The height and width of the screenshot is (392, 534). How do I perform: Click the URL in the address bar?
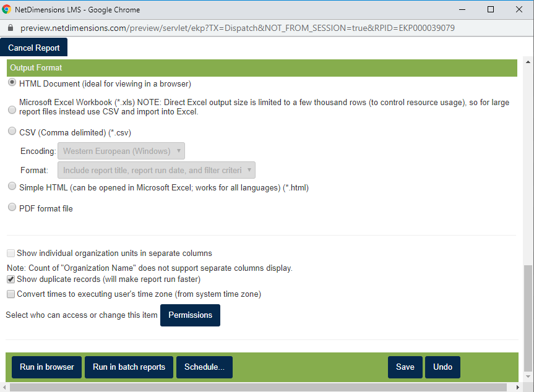(238, 28)
